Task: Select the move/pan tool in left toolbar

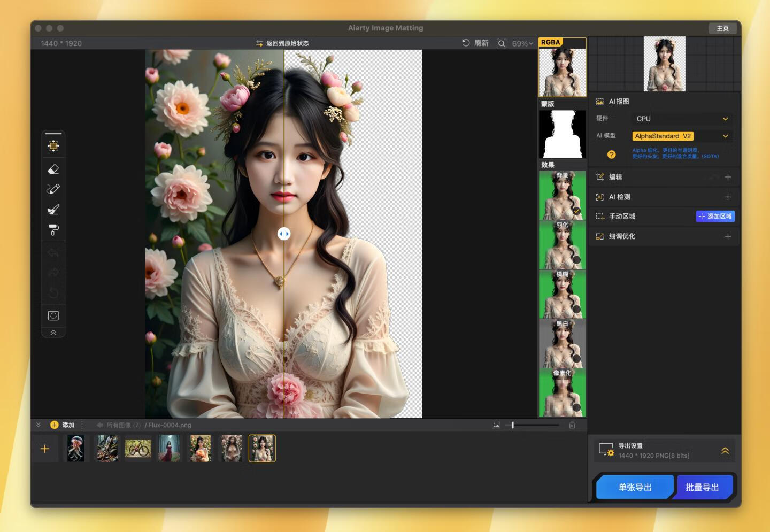Action: [53, 145]
